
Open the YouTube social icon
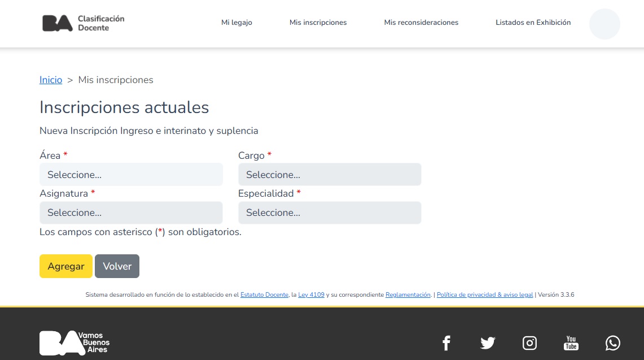pos(571,343)
